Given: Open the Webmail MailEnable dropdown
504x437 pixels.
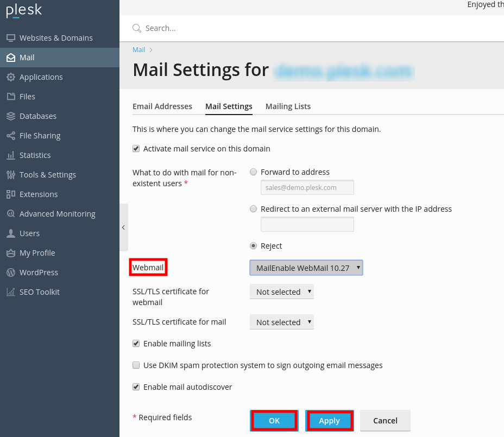Looking at the screenshot, I should pyautogui.click(x=306, y=268).
